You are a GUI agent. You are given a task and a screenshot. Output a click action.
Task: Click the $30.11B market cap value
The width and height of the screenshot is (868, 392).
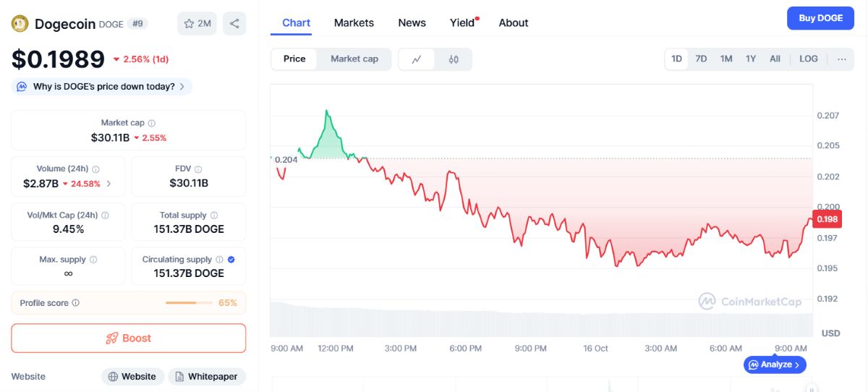tap(110, 137)
